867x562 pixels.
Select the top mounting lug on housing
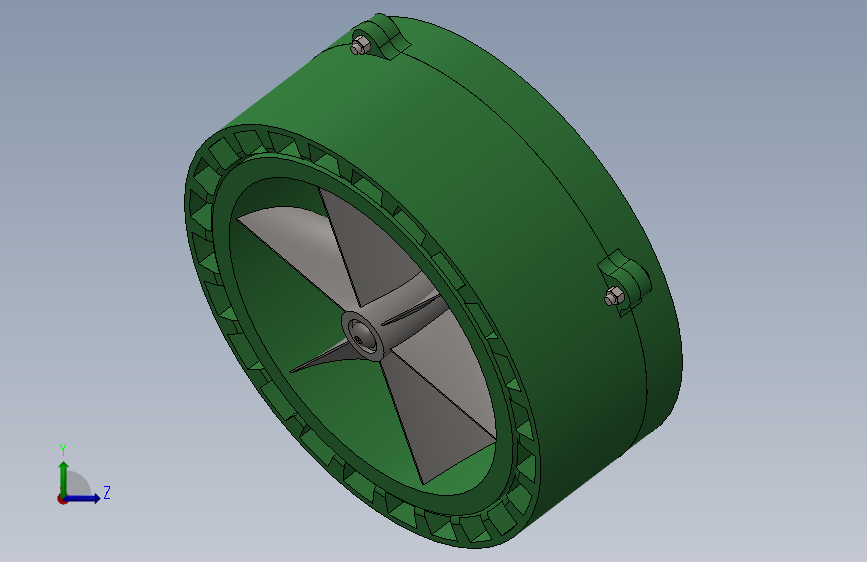[387, 36]
